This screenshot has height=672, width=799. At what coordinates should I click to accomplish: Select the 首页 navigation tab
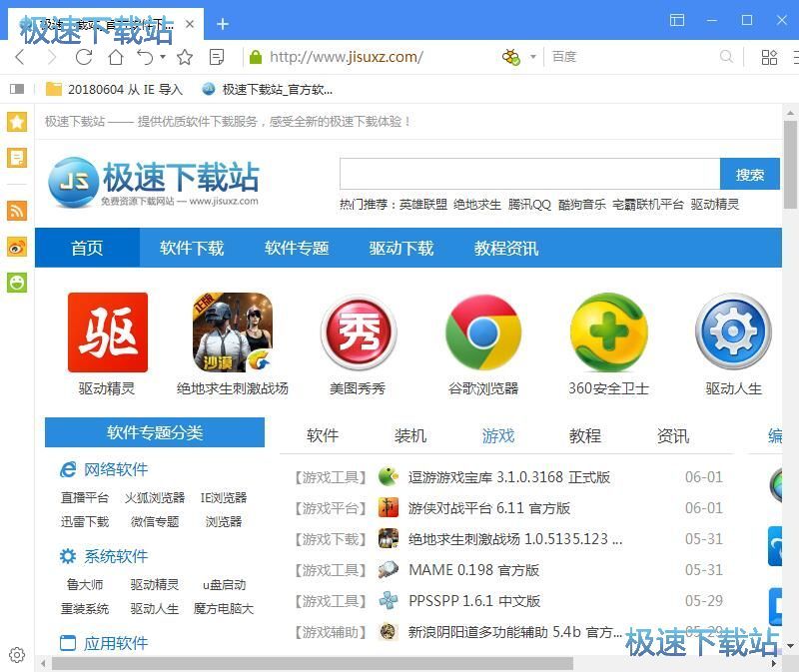coord(87,248)
